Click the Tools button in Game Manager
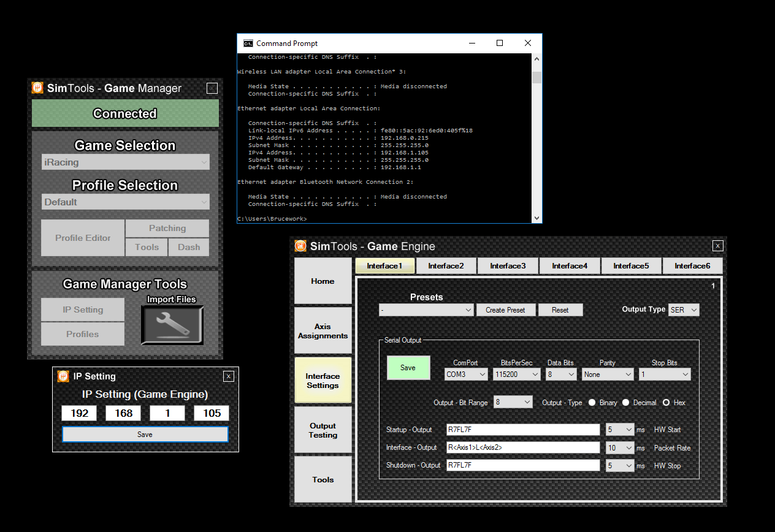Image resolution: width=775 pixels, height=532 pixels. tap(147, 247)
